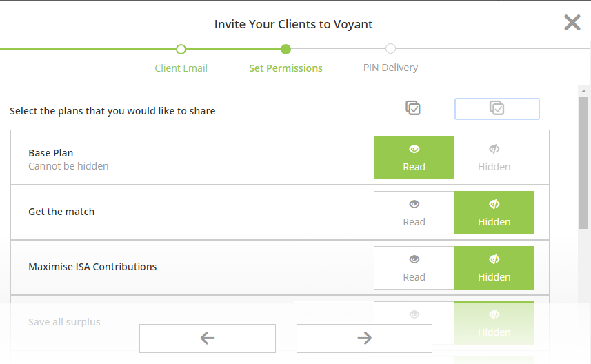The height and width of the screenshot is (364, 591).
Task: Close the Invite Your Clients dialog
Action: tap(572, 23)
